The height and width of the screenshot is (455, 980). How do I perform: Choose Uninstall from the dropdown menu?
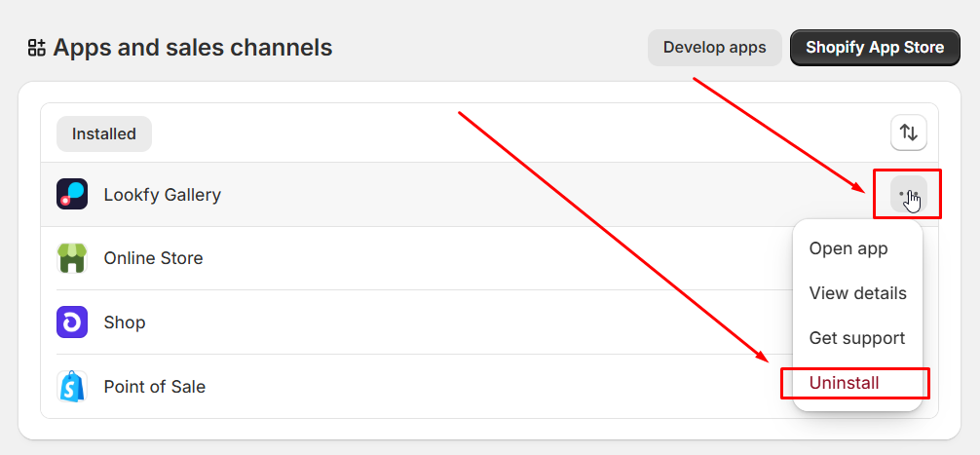844,383
